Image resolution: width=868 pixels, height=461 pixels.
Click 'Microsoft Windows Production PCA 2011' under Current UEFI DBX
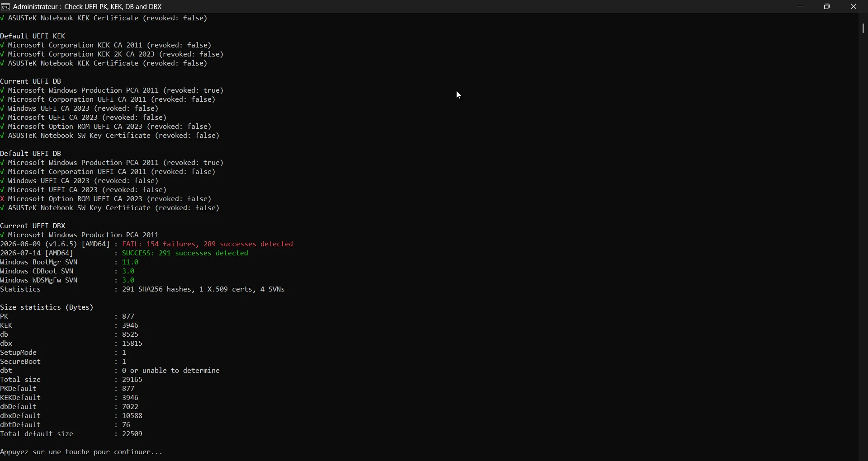coord(80,235)
